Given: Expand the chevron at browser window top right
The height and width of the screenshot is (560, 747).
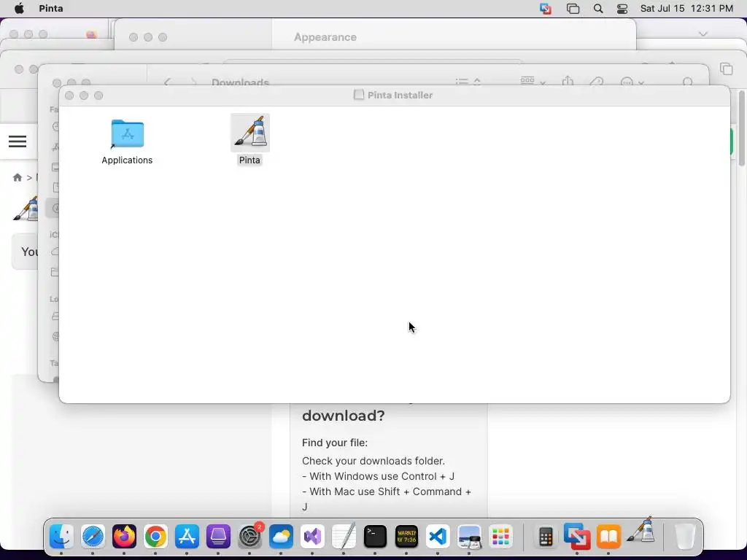Looking at the screenshot, I should (x=703, y=34).
